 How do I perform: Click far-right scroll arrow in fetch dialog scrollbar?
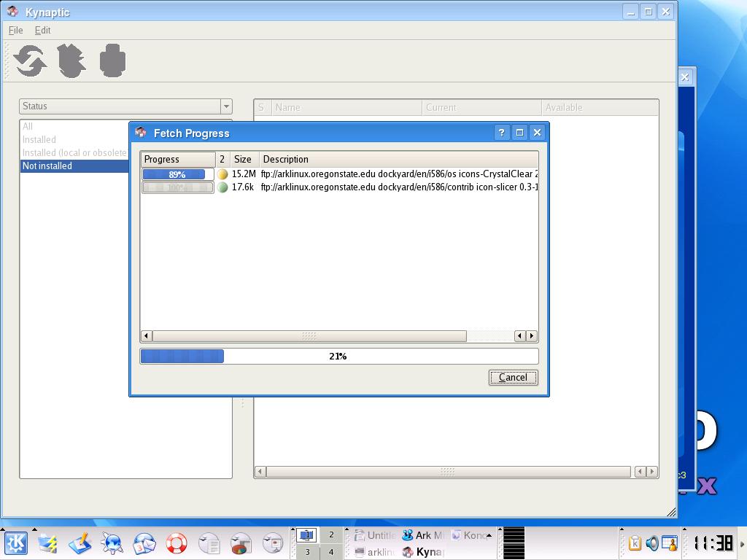pos(532,336)
